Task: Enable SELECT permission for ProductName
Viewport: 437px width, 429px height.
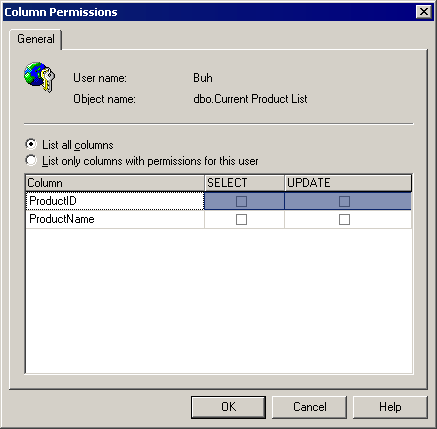Action: click(241, 220)
